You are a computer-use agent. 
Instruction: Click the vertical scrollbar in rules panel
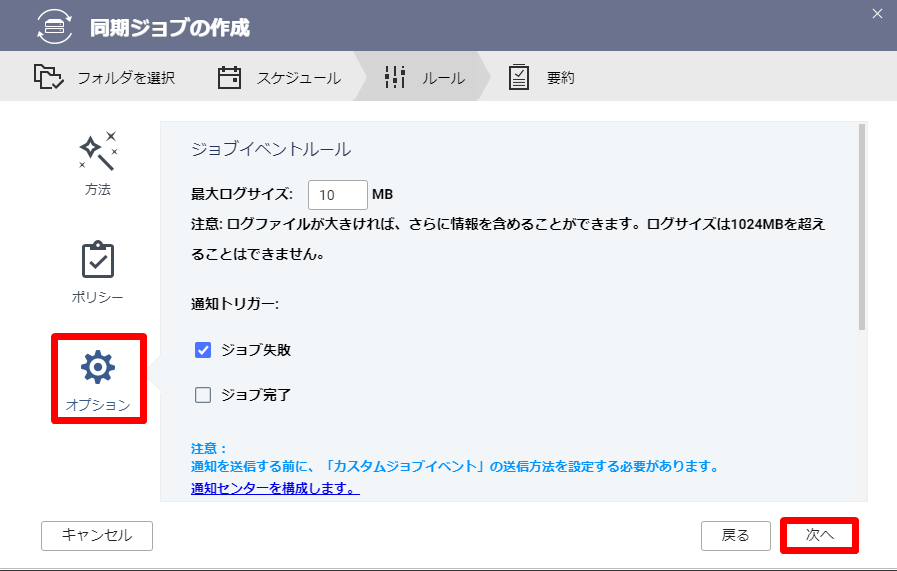point(862,227)
